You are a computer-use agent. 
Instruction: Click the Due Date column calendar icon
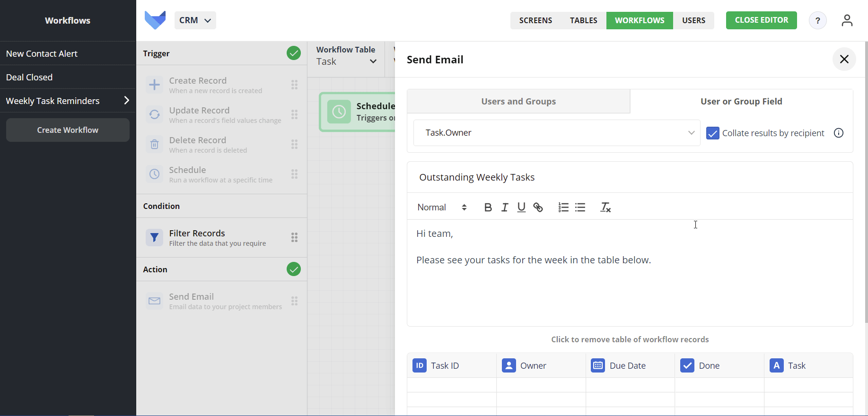(x=598, y=365)
